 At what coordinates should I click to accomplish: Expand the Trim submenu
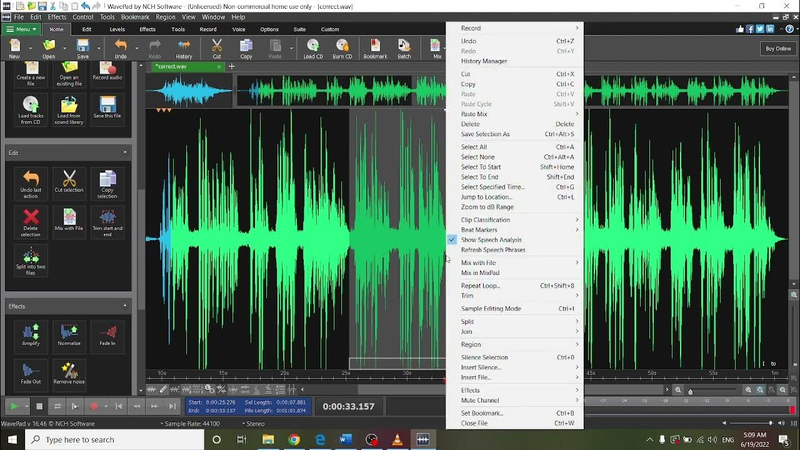(x=515, y=296)
